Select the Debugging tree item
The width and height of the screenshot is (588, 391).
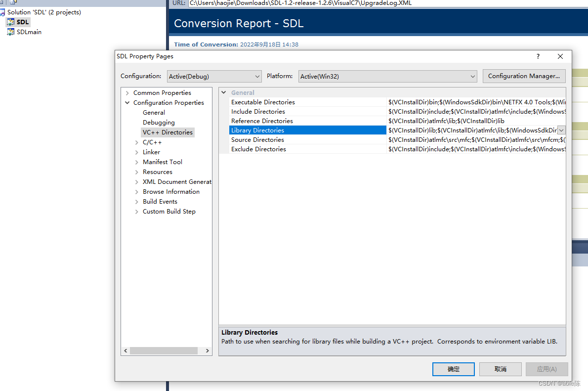coord(159,122)
